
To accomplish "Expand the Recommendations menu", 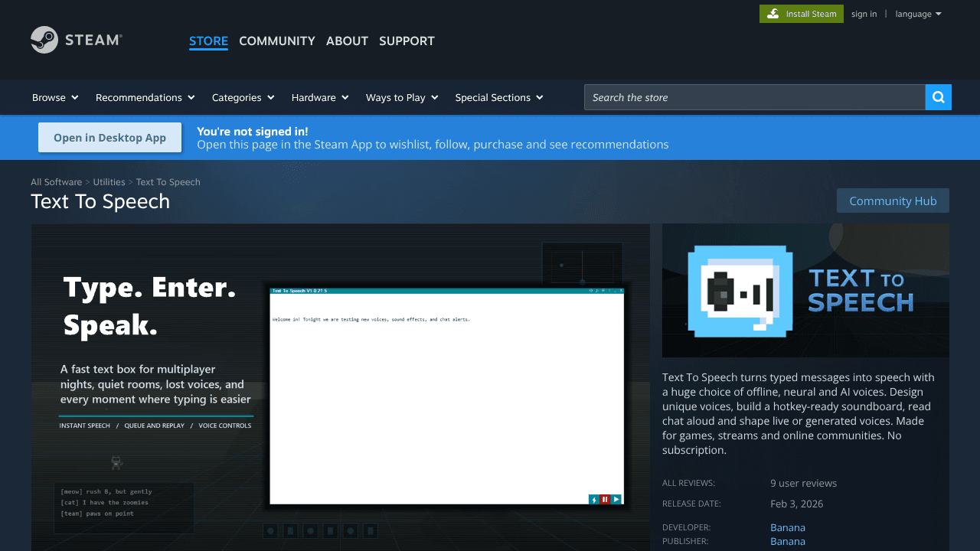I will pos(145,97).
